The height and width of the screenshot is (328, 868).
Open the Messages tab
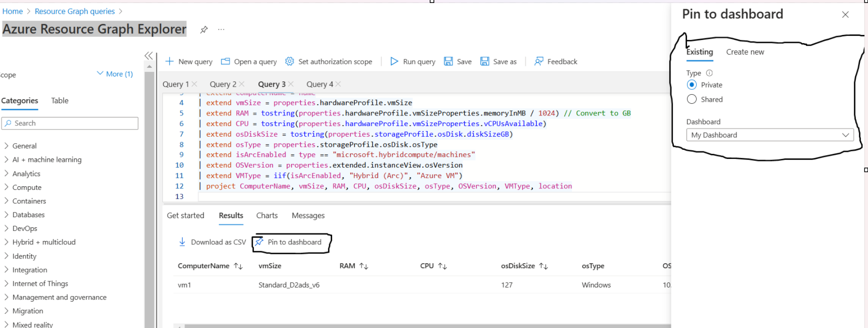coord(308,216)
